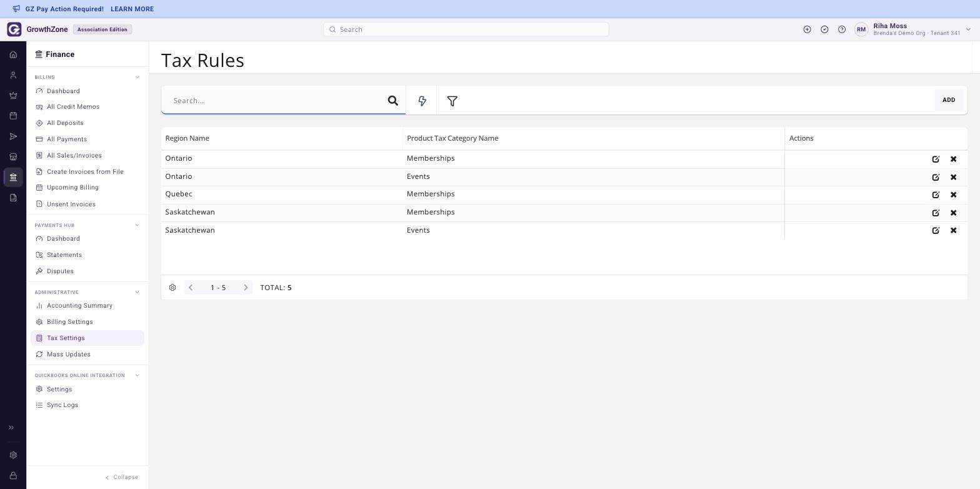Image resolution: width=980 pixels, height=489 pixels.
Task: Select Tax Settings in sidebar
Action: tap(87, 338)
